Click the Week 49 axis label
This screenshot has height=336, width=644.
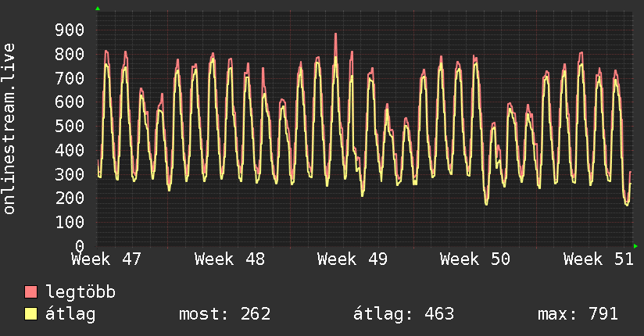click(x=352, y=259)
